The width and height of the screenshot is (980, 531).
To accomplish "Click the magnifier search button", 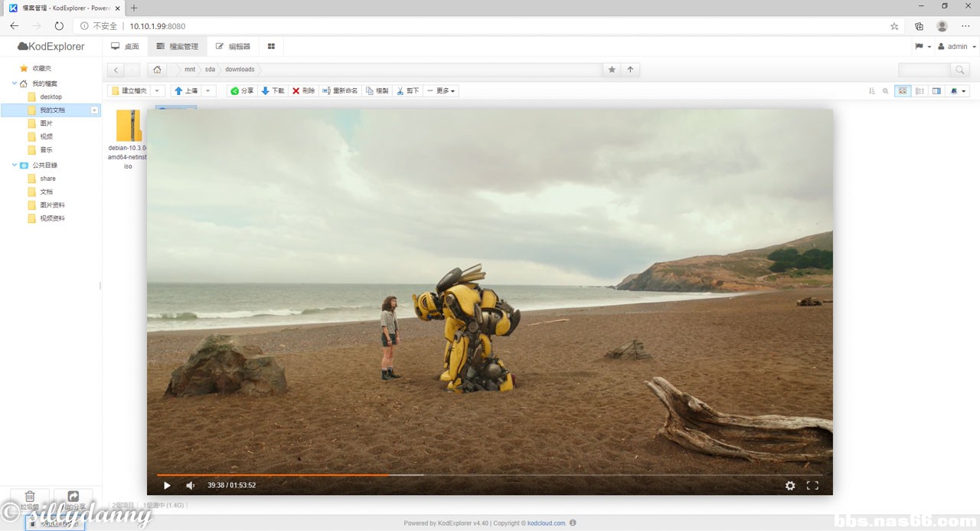I will 960,70.
